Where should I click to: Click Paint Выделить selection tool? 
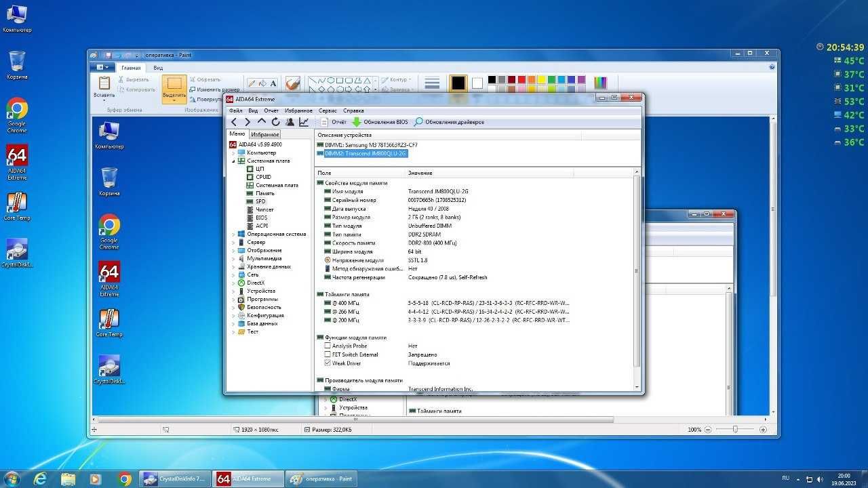[174, 89]
